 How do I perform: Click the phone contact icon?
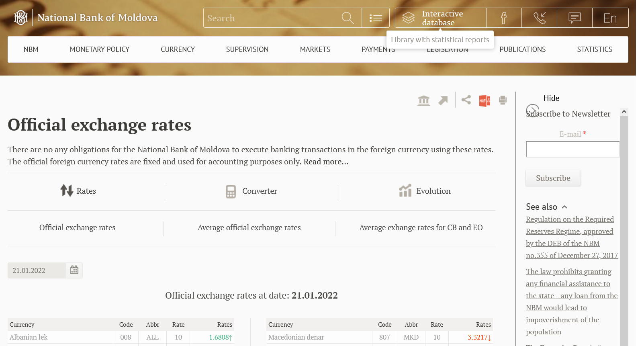coord(539,18)
